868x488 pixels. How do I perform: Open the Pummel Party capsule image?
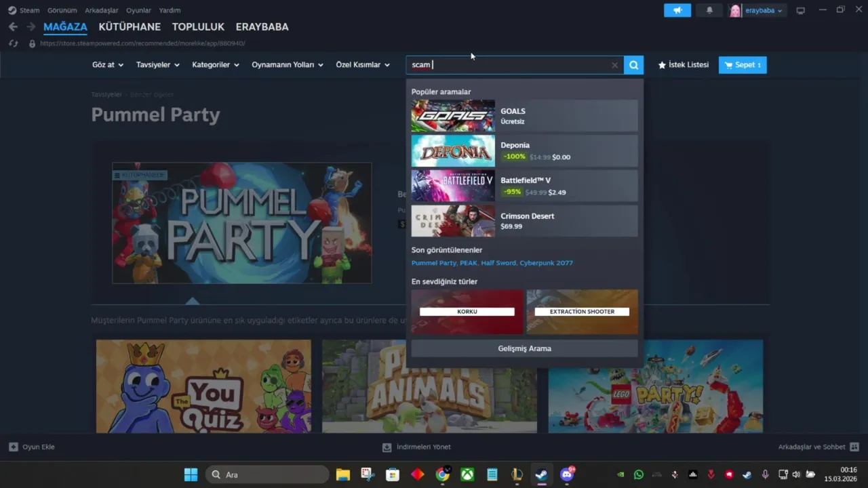click(242, 222)
